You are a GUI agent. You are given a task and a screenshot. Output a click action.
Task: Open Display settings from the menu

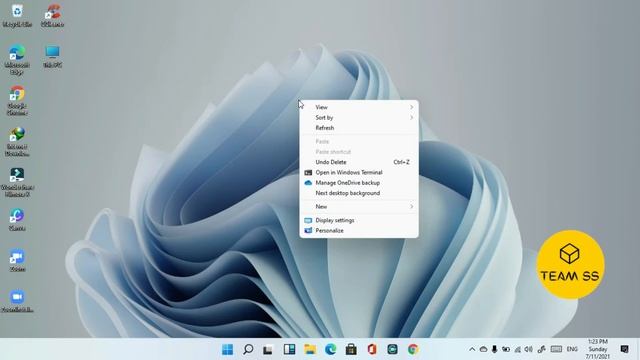pyautogui.click(x=359, y=220)
